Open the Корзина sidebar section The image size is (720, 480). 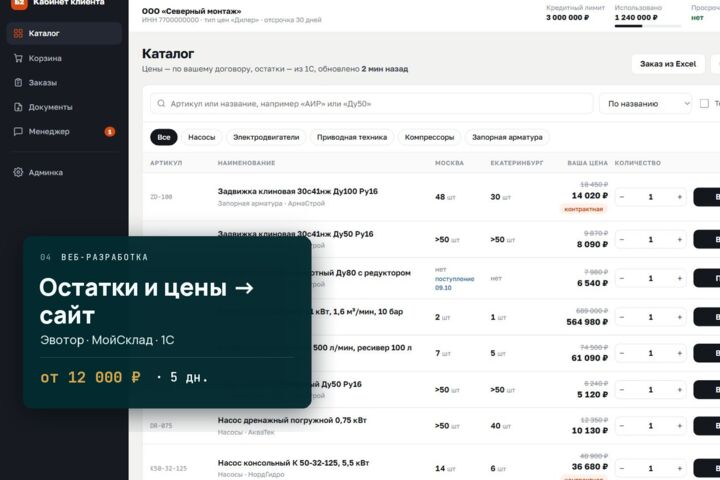click(64, 58)
